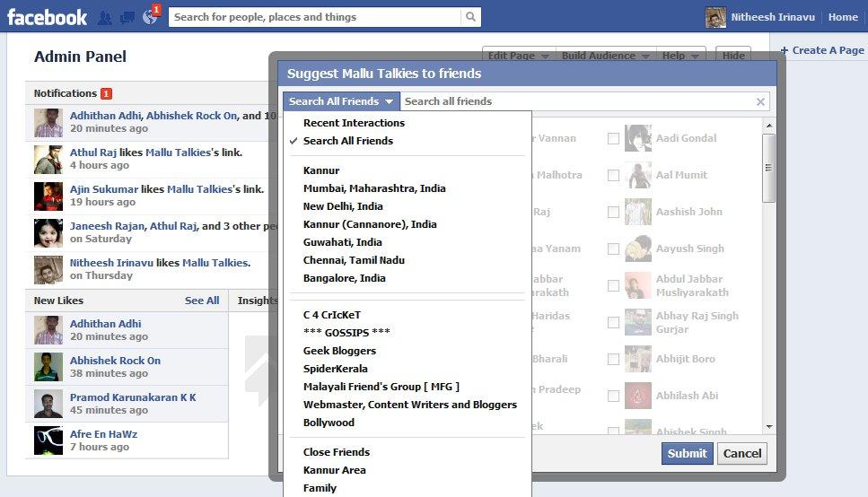Check the box for Aadi Gondal
This screenshot has height=497, width=868.
[x=613, y=138]
